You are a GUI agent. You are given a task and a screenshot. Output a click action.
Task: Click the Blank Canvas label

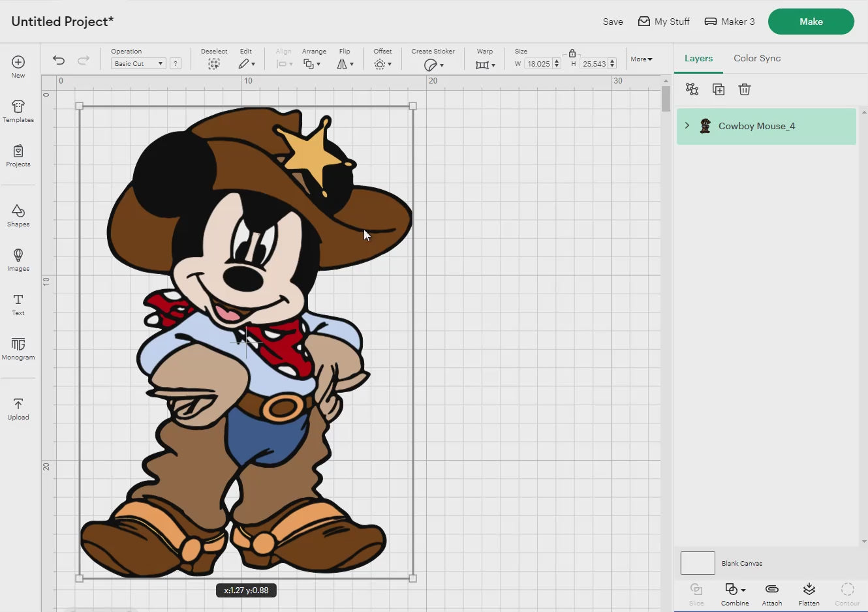tap(742, 563)
